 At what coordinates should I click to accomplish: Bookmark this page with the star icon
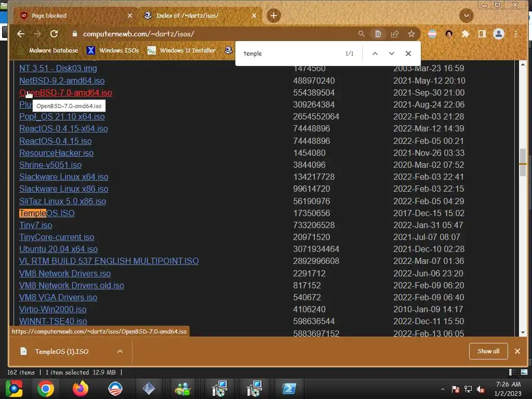pos(411,34)
